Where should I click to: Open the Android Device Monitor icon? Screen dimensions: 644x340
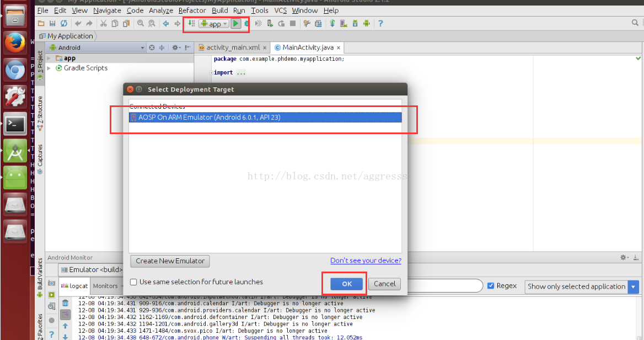pyautogui.click(x=367, y=23)
